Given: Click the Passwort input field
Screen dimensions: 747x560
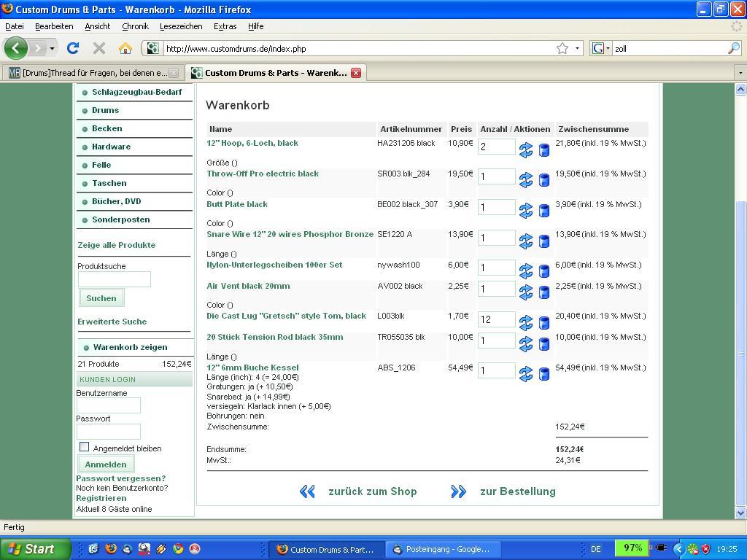Looking at the screenshot, I should pyautogui.click(x=109, y=432).
